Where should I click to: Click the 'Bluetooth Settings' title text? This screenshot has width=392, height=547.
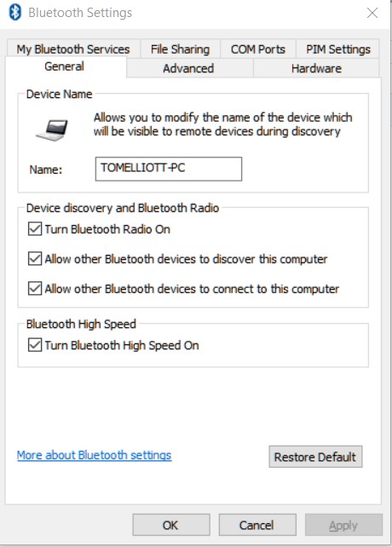(x=80, y=13)
